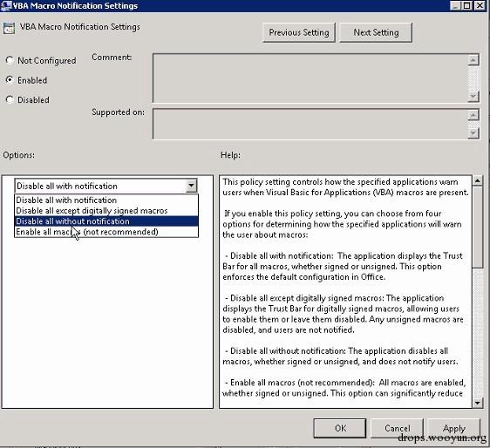The width and height of the screenshot is (490, 448).
Task: Select the Disabled radio button
Action: [10, 99]
